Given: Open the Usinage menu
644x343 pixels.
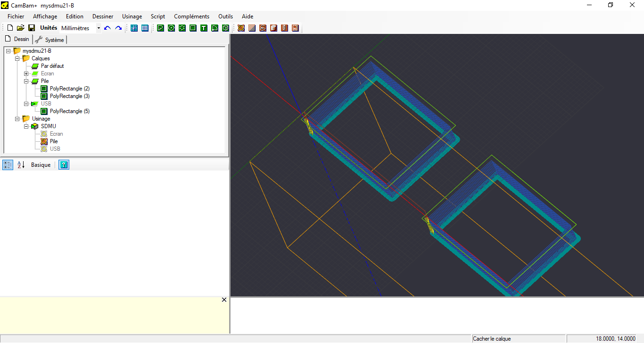Looking at the screenshot, I should 132,16.
